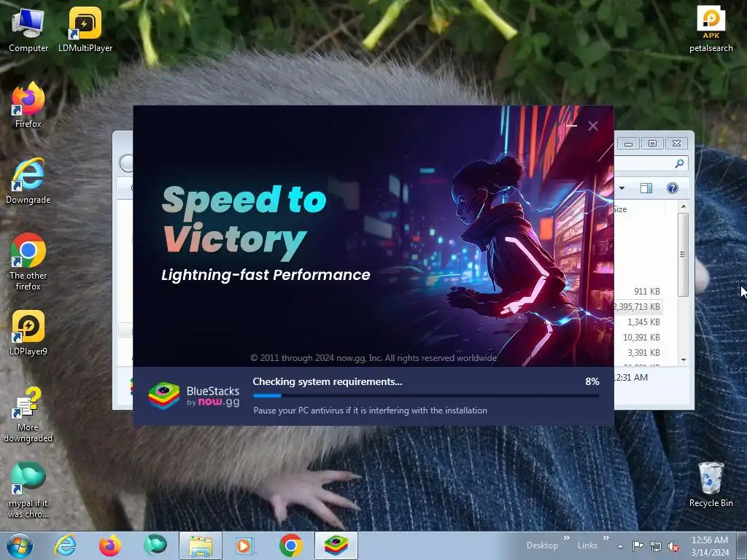The width and height of the screenshot is (747, 560).
Task: Switch to the BlueStacks installer taskbar button
Action: (336, 545)
